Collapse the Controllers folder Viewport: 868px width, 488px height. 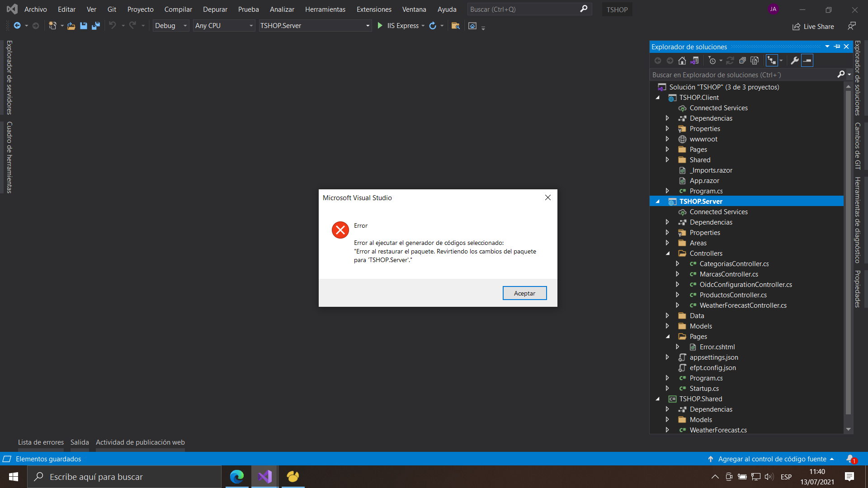click(668, 253)
